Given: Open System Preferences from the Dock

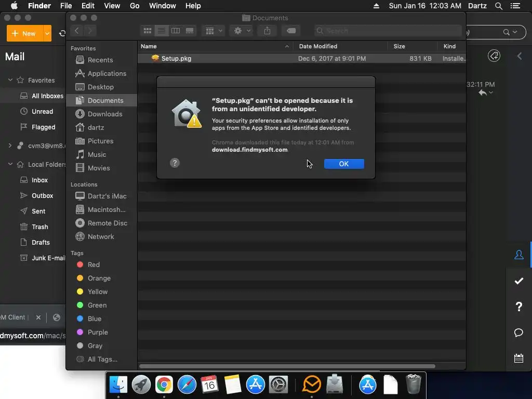Looking at the screenshot, I should tap(278, 385).
